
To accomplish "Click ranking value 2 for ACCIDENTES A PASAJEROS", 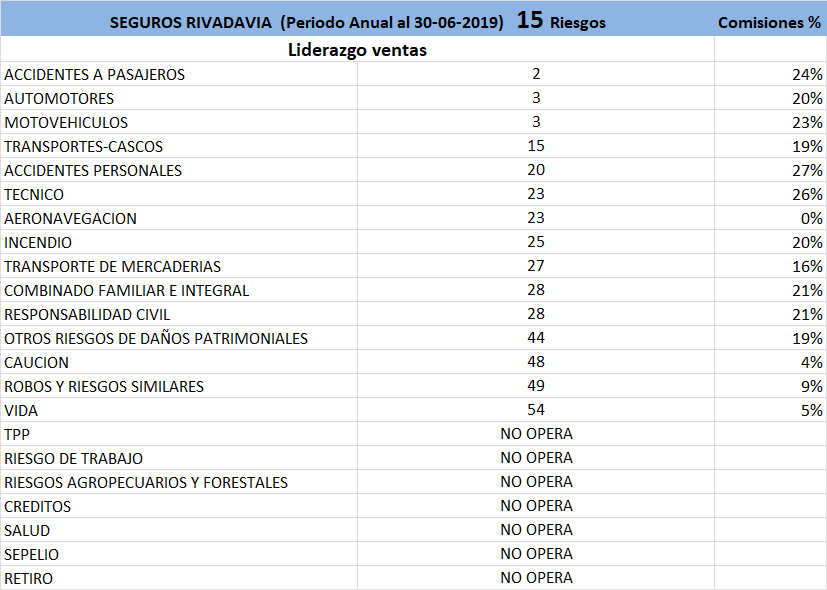I will tap(536, 74).
